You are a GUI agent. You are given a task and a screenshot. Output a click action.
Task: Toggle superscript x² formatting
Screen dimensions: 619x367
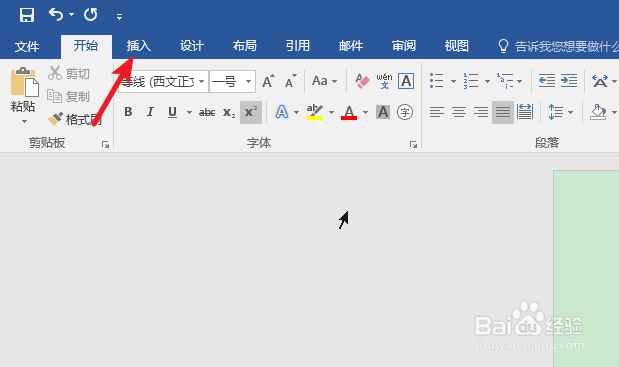pos(251,112)
